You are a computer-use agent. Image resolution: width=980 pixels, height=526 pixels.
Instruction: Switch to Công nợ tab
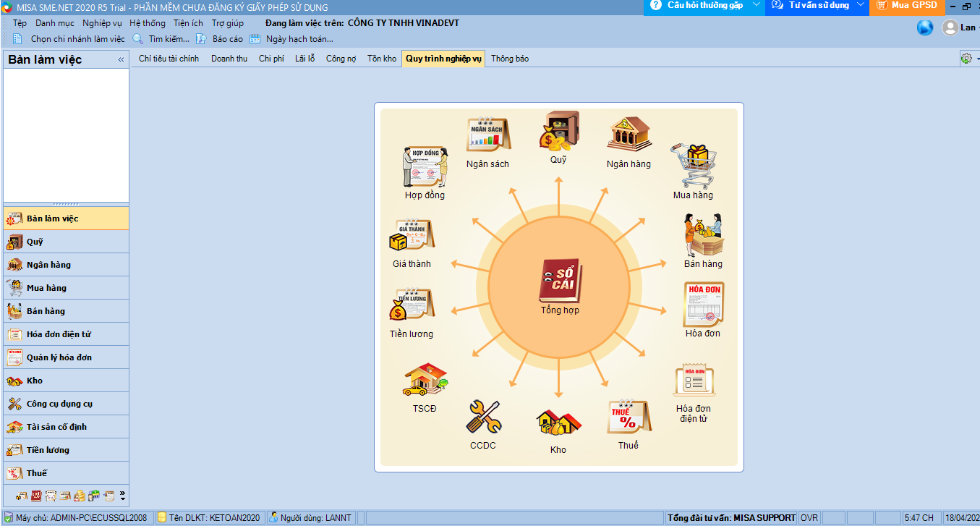coord(341,59)
